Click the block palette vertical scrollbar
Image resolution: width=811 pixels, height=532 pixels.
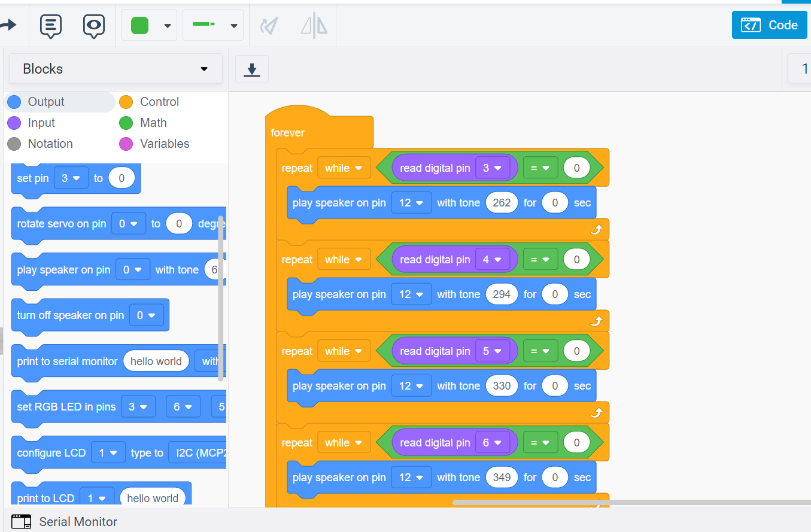[221, 298]
